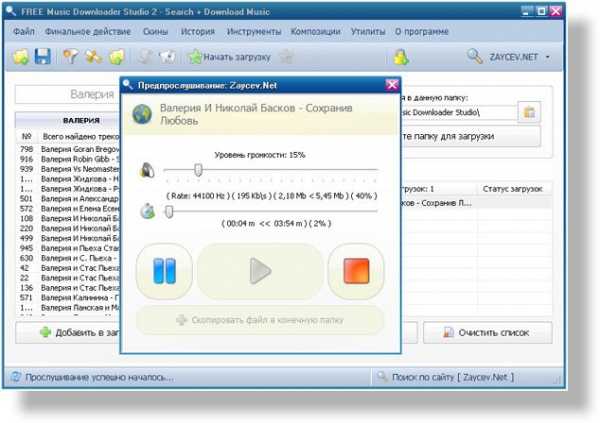
Task: Click the Статус загрузок column header
Action: pyautogui.click(x=512, y=189)
